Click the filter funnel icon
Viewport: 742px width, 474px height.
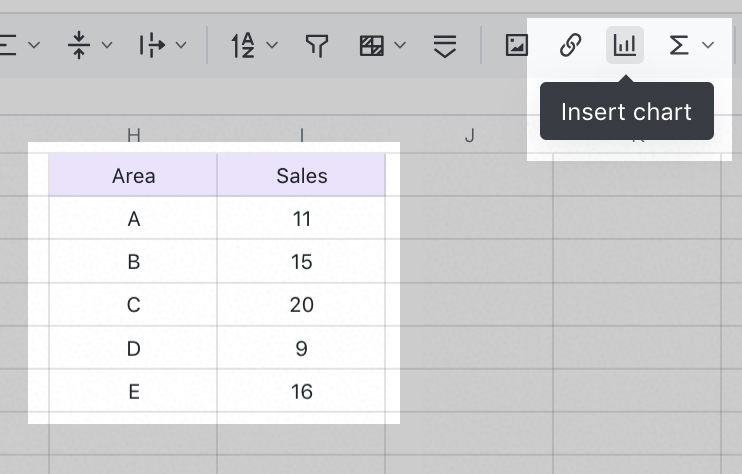tap(317, 45)
